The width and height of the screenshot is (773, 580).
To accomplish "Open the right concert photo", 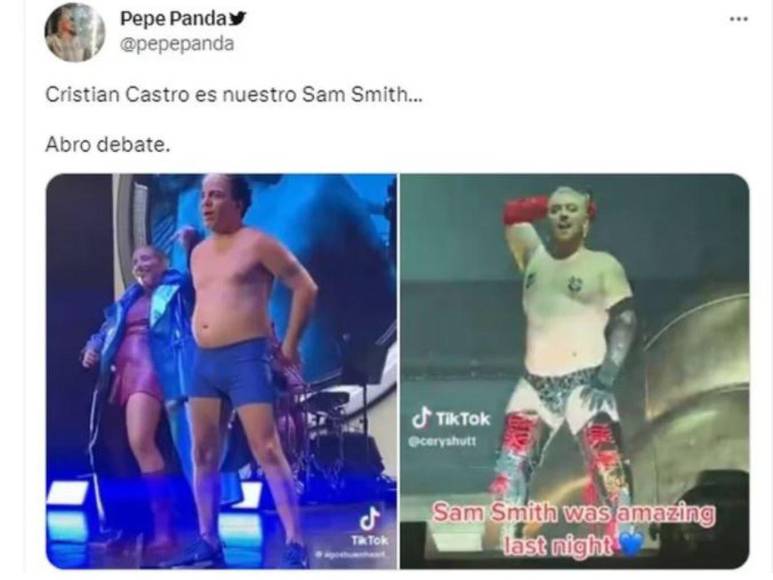I will (x=574, y=371).
